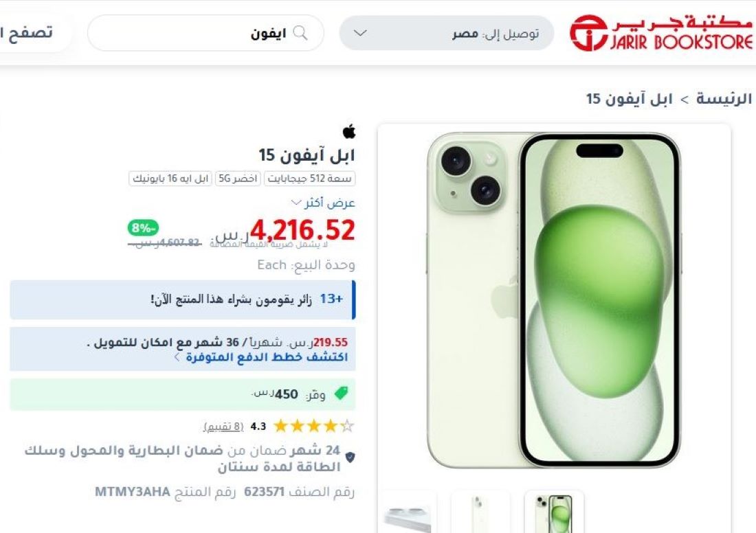This screenshot has width=756, height=533.
Task: Expand the 'عرض أكثر' specs chevron
Action: [296, 203]
